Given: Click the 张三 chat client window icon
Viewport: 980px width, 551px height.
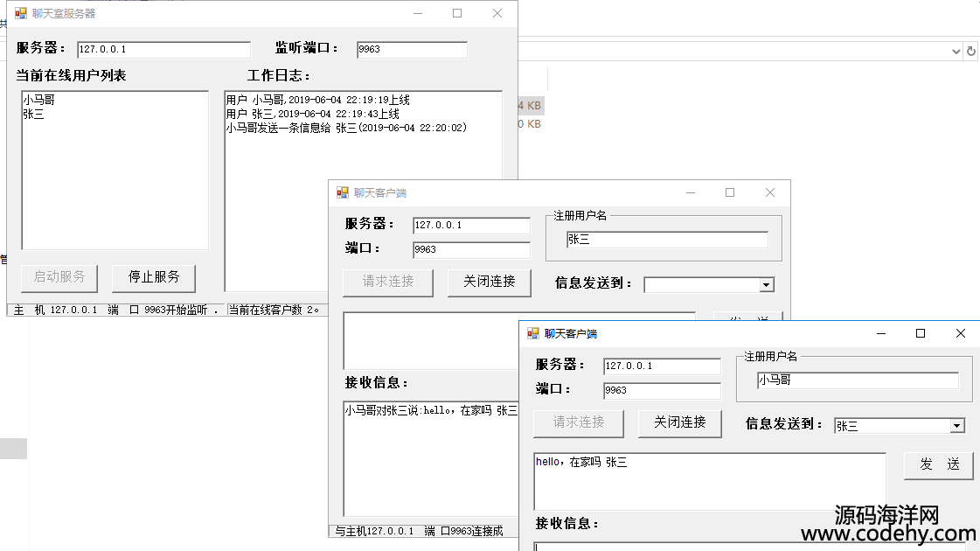Looking at the screenshot, I should pos(343,193).
